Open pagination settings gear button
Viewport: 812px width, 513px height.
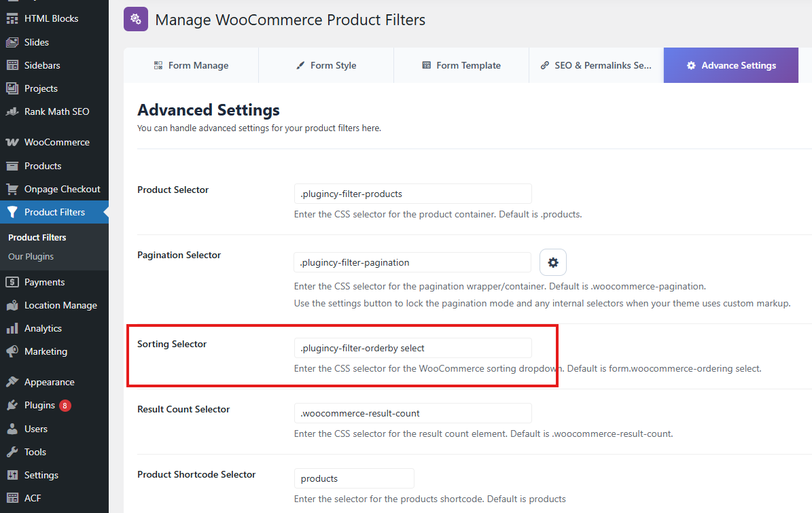point(553,262)
